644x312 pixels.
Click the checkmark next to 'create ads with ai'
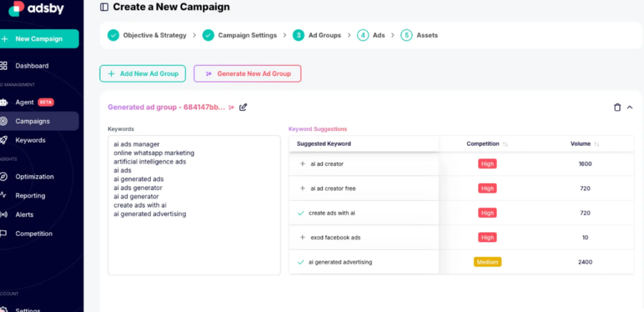pyautogui.click(x=301, y=213)
